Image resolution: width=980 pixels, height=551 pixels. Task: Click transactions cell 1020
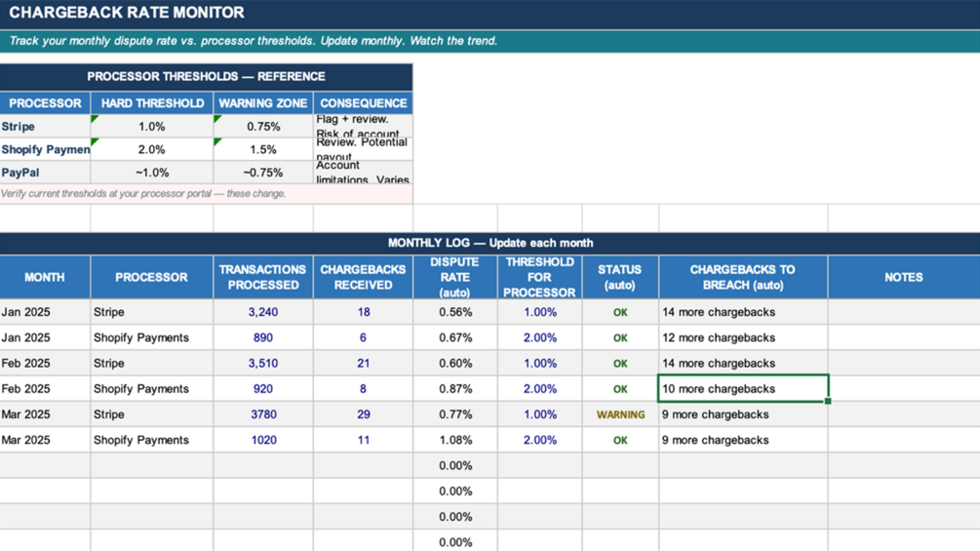coord(263,441)
